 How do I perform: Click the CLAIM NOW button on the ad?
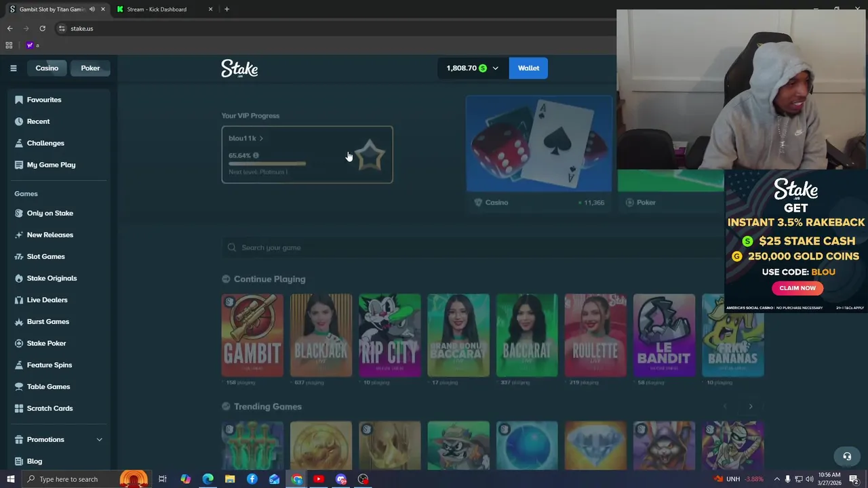[797, 288]
